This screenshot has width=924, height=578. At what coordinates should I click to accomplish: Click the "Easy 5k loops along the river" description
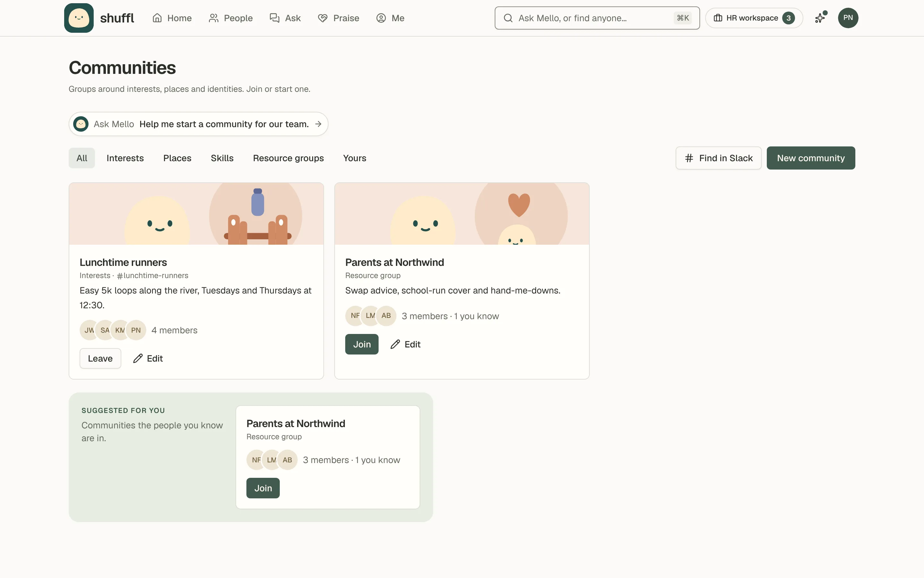pyautogui.click(x=195, y=298)
